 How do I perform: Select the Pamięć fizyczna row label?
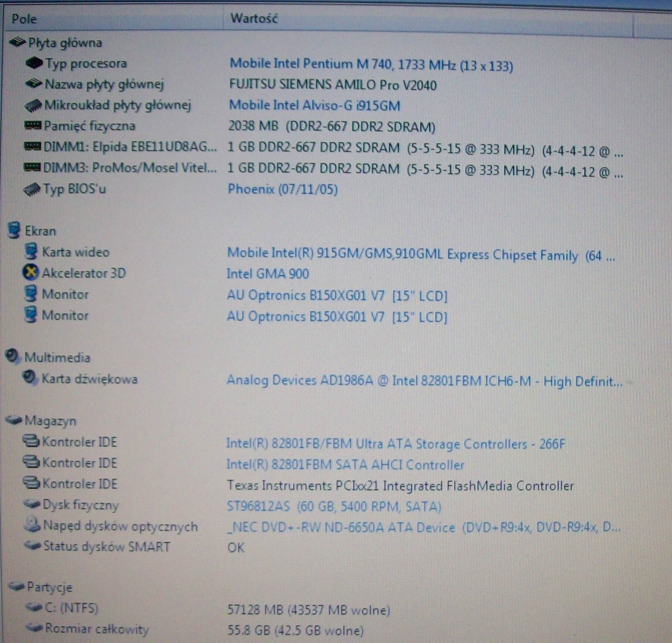90,126
